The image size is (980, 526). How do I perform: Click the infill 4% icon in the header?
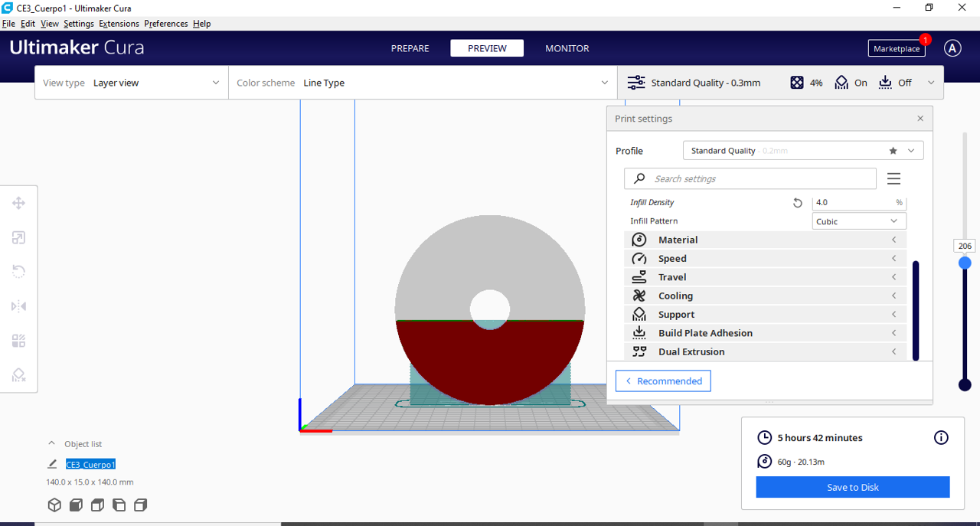point(797,83)
